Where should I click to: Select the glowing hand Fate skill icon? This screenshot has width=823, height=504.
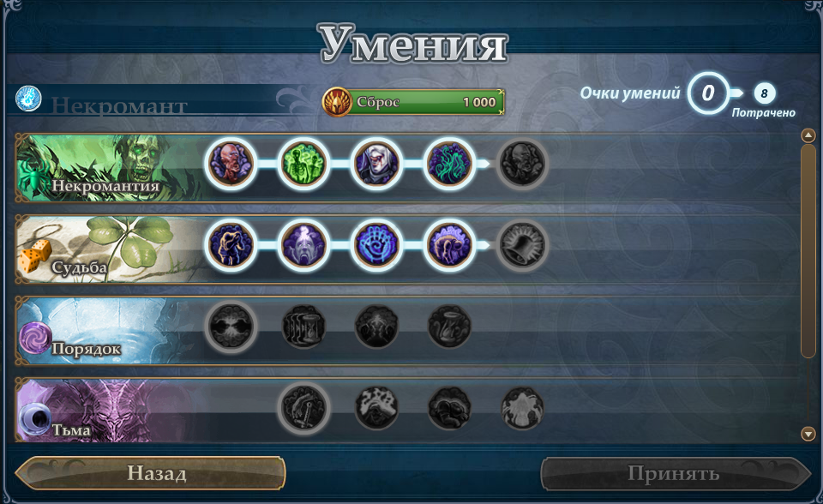pyautogui.click(x=375, y=244)
